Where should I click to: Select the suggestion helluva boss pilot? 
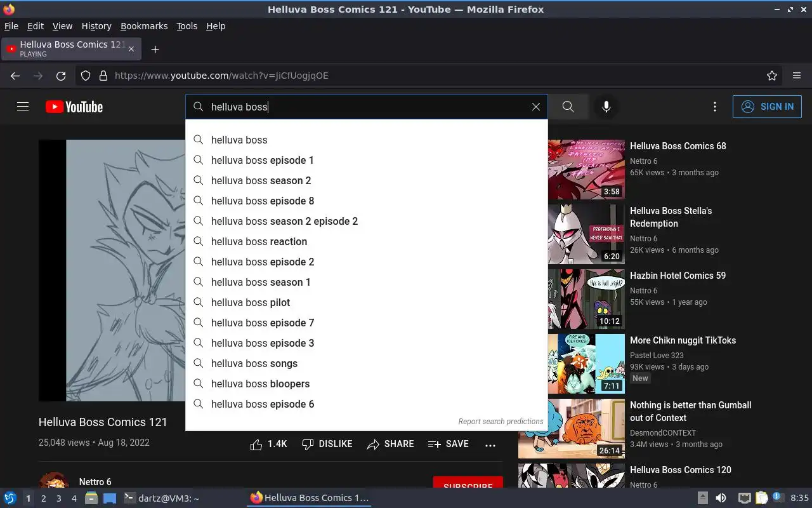(367, 302)
